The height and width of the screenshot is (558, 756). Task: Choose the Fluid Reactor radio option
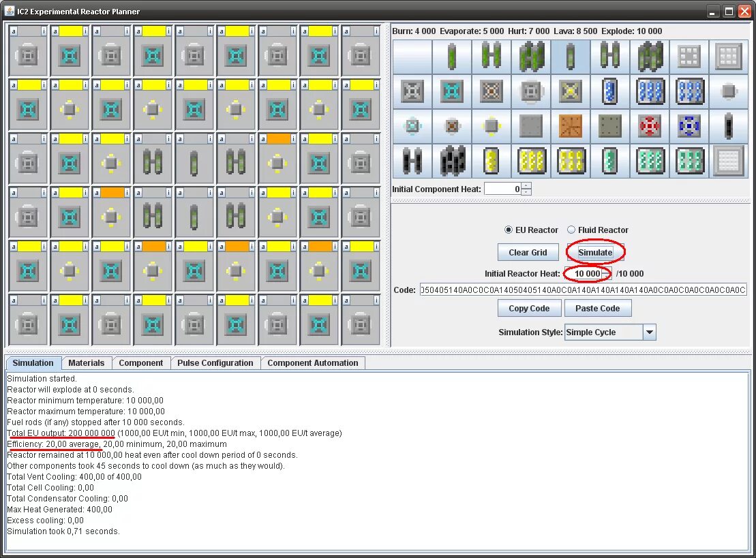point(598,230)
